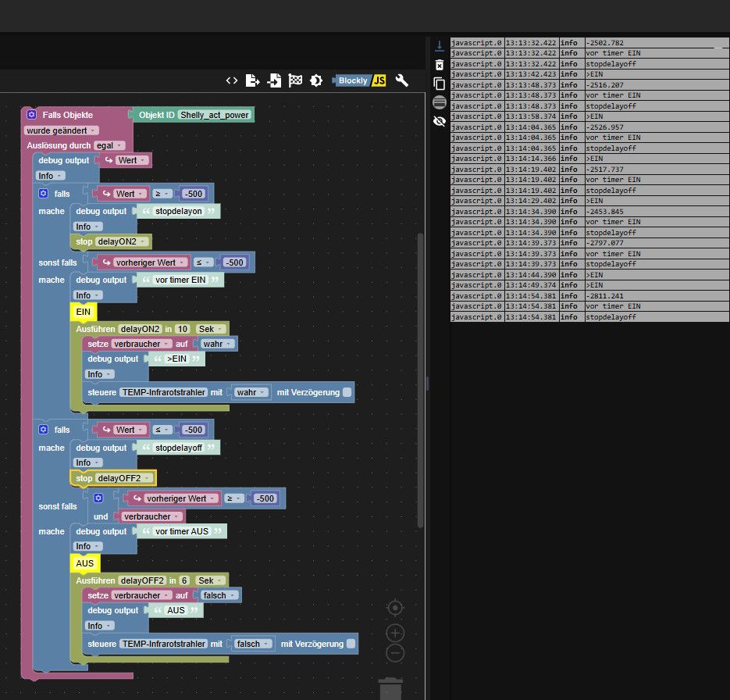Open the wrench settings icon
The height and width of the screenshot is (700, 730).
point(402,80)
